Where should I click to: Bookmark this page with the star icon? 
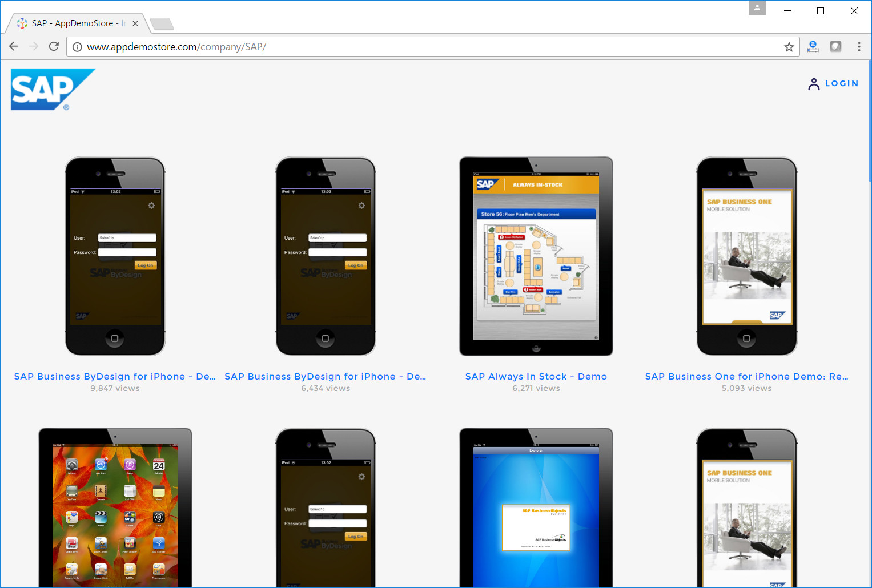click(789, 47)
